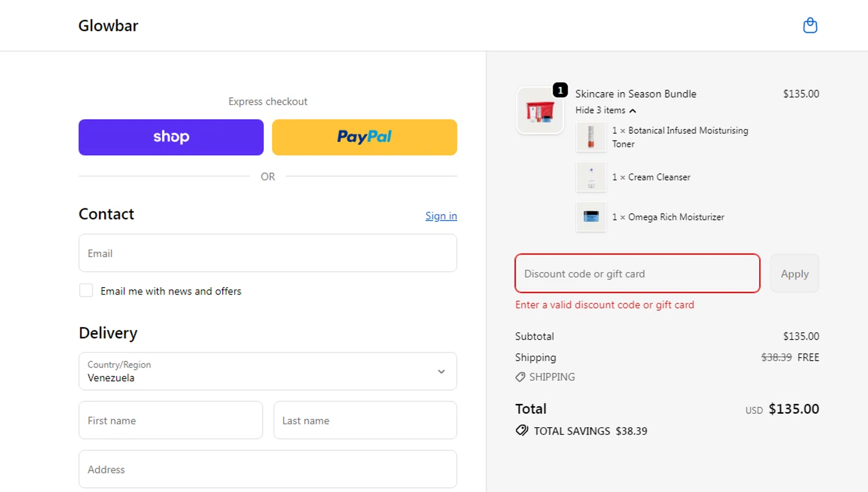Focus the Last name field
This screenshot has height=492, width=868.
tap(365, 420)
